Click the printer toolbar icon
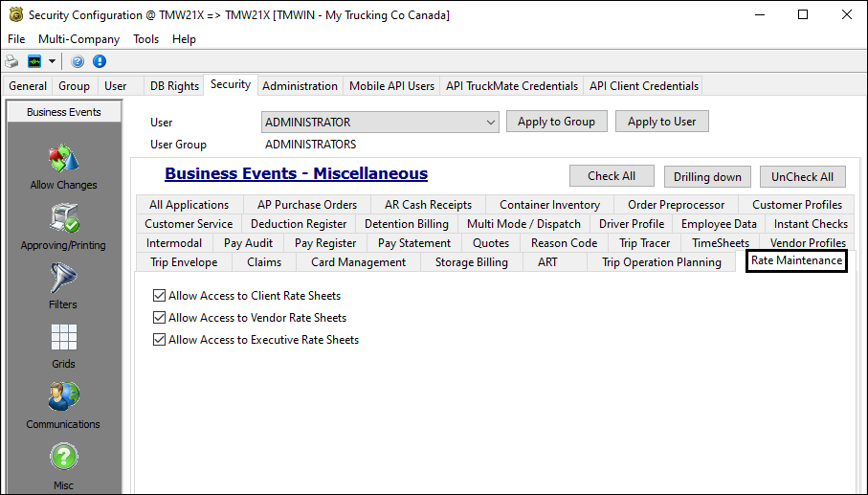 click(11, 61)
